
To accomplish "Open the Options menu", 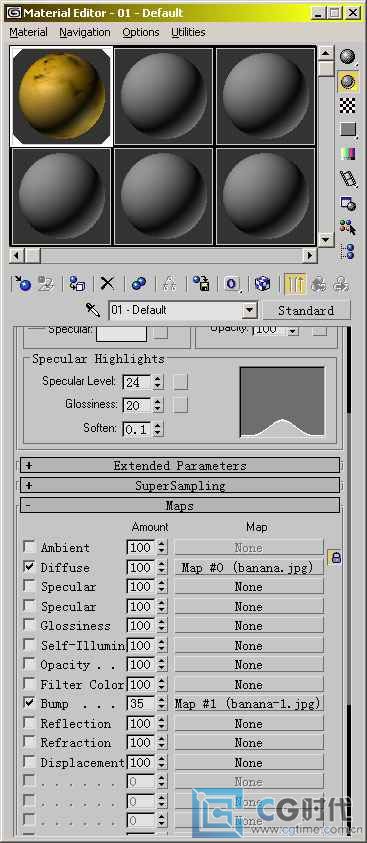I will coord(141,32).
